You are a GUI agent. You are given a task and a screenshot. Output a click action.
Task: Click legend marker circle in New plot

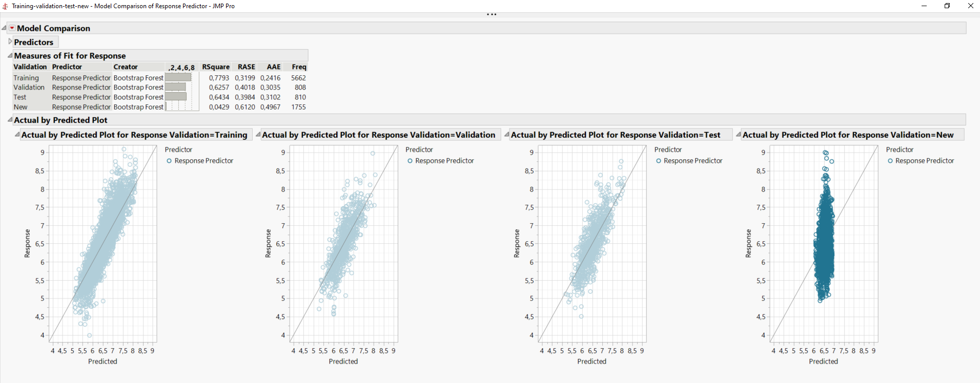point(890,161)
